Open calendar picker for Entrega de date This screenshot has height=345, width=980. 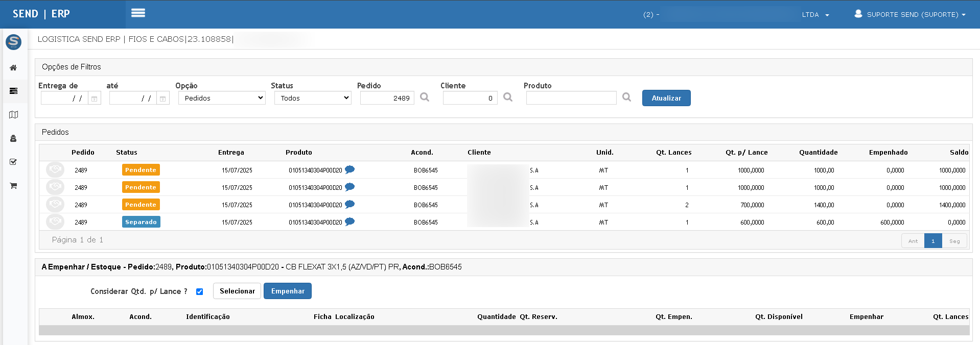click(x=95, y=98)
